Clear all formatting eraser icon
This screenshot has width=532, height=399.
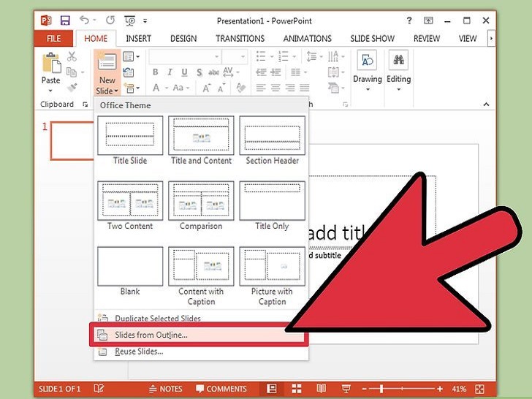click(x=240, y=88)
